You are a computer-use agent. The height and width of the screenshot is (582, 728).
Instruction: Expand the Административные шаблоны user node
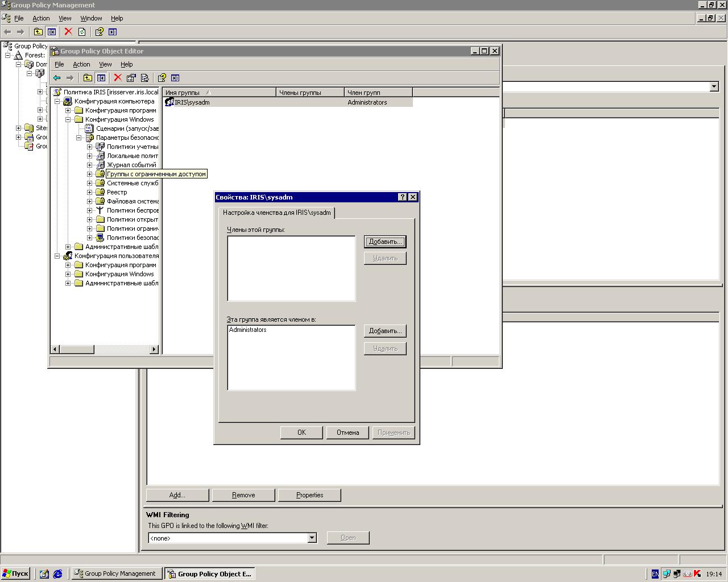point(68,283)
